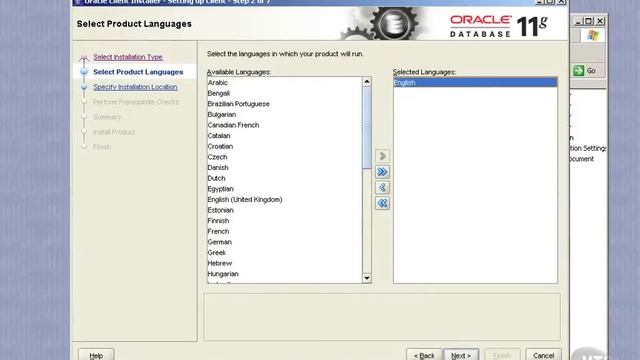Screen dimensions: 640x360
Task: Click the Back button
Action: pos(424,356)
